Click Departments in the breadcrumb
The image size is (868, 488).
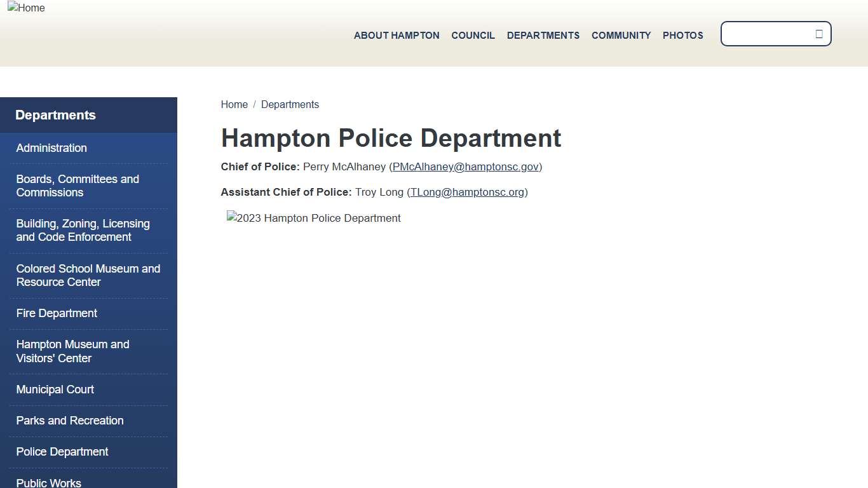pos(290,104)
